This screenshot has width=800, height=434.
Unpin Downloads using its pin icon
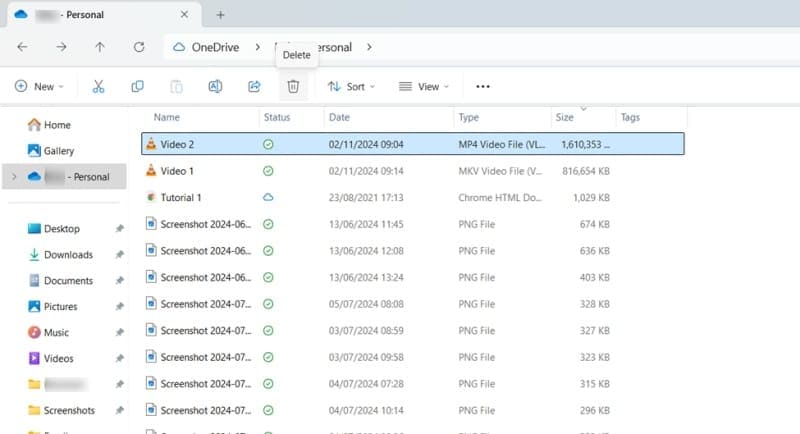click(119, 255)
